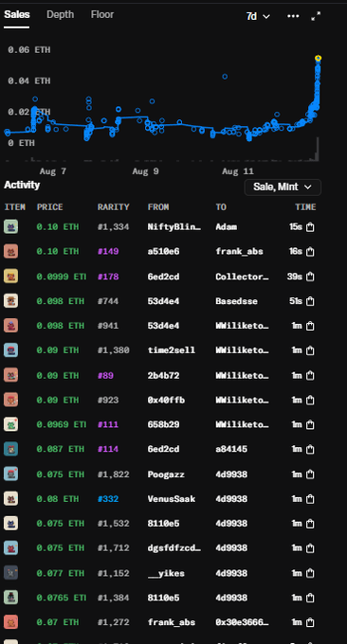Click the outlier sale dot near 0.04 ETH

pyautogui.click(x=225, y=77)
